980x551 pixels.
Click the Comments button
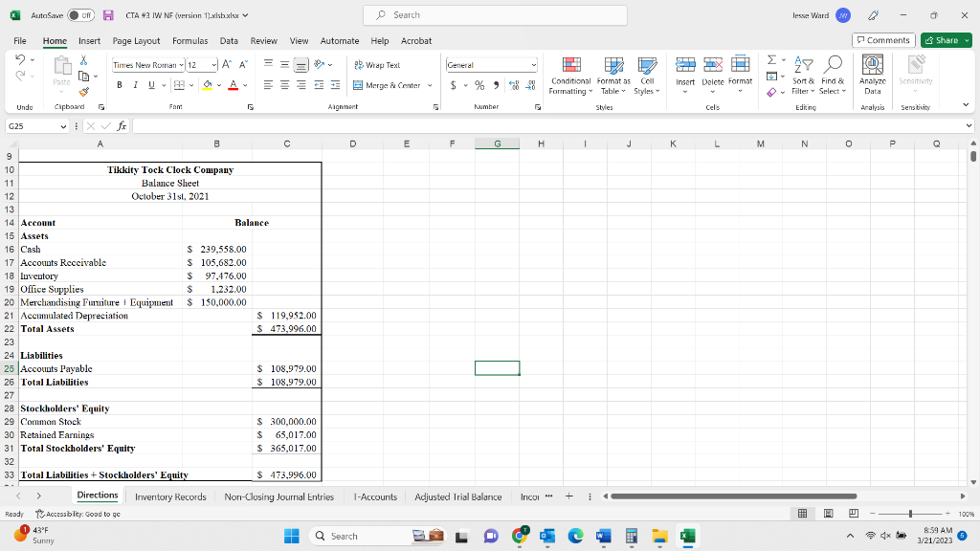(x=881, y=40)
